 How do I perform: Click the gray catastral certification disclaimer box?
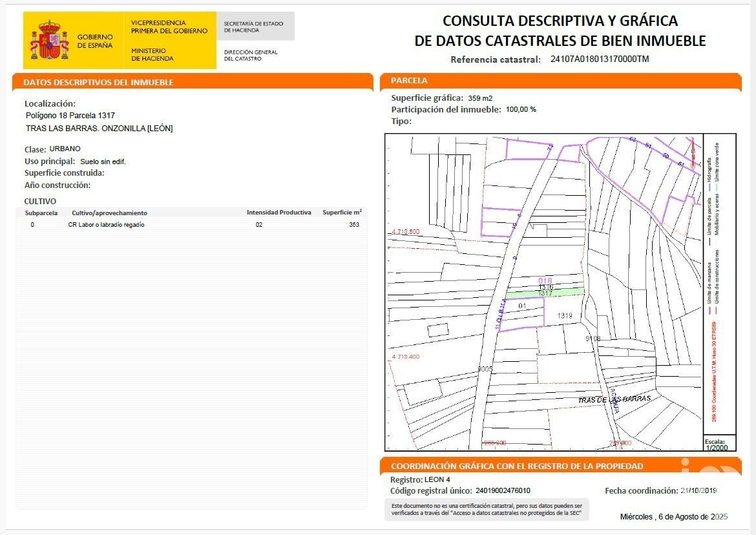click(487, 509)
